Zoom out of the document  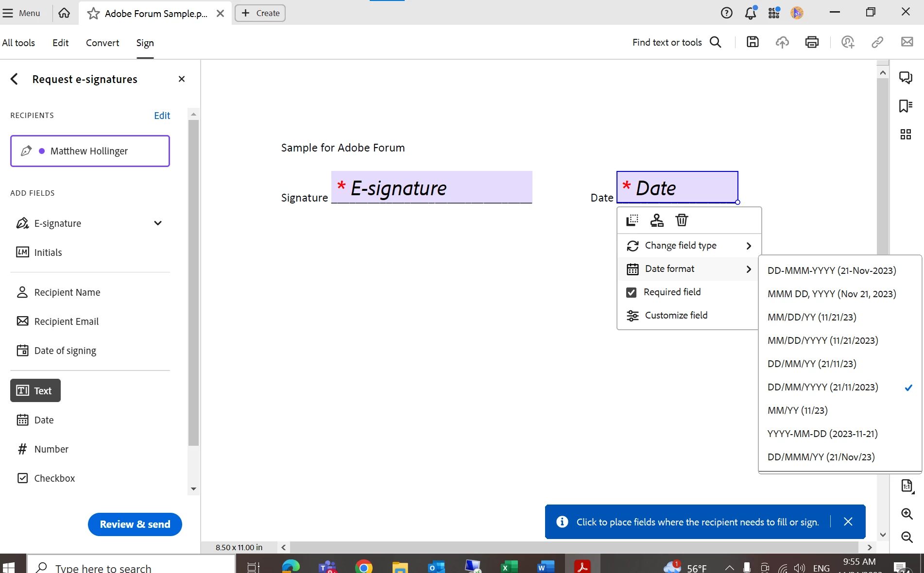coord(907,537)
